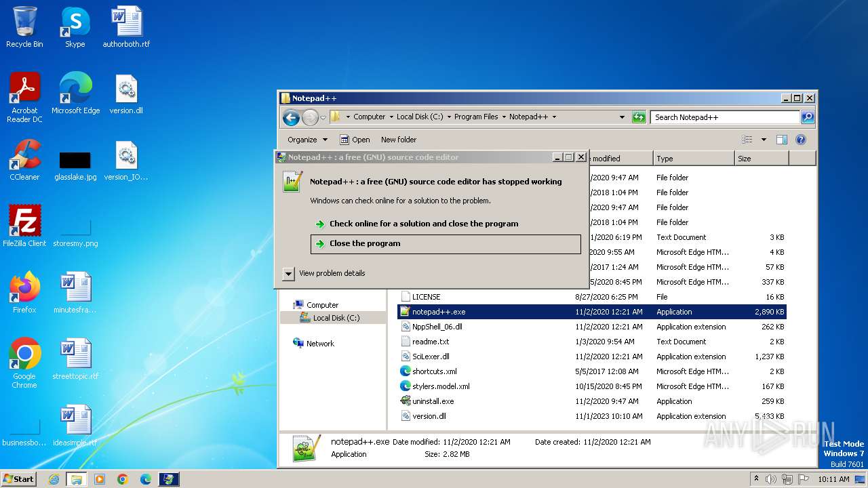Viewport: 868px width, 488px height.
Task: Click the Search Notepad++ input field
Action: click(x=725, y=117)
